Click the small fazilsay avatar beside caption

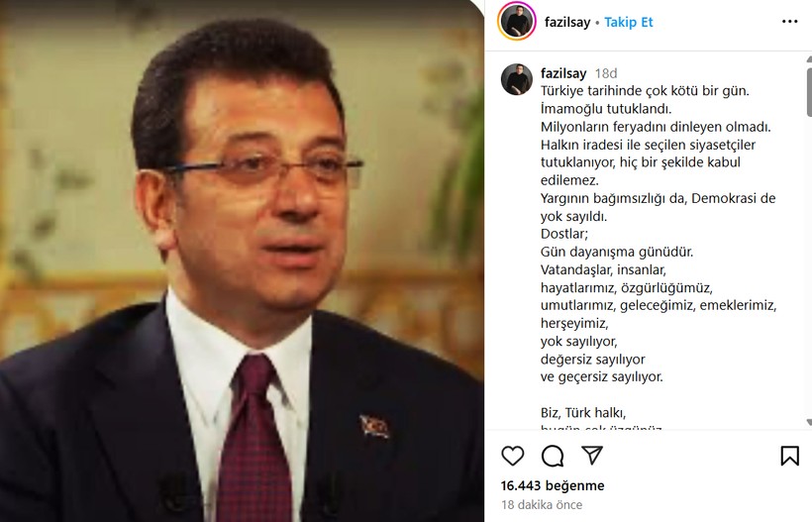516,79
